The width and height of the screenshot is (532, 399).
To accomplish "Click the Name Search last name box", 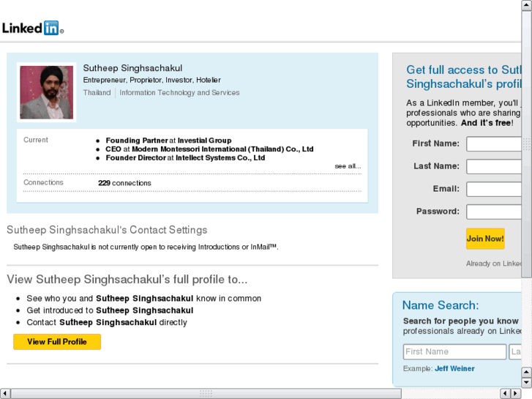I will pos(515,352).
